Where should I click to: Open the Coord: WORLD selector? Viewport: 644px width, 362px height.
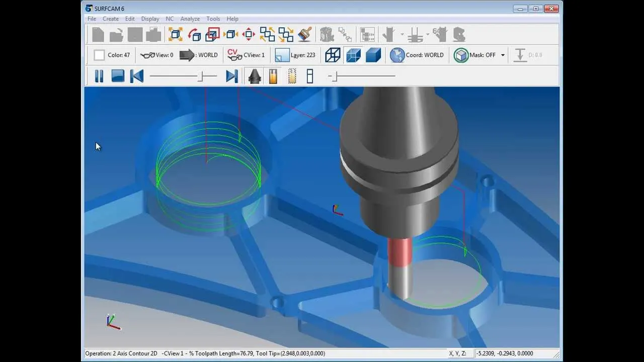418,55
